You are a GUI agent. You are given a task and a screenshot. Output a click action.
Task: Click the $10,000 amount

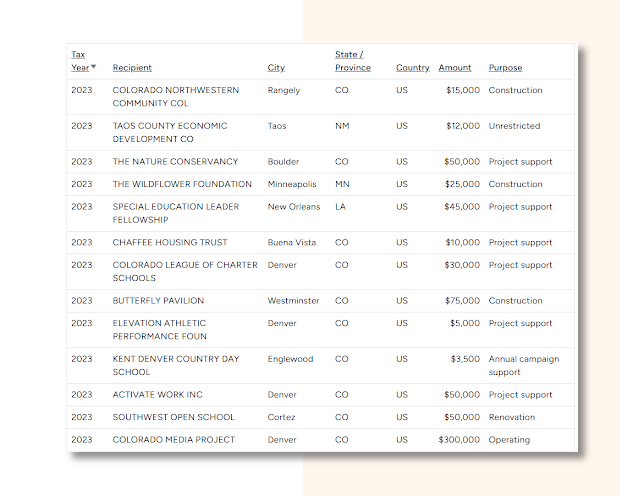[463, 242]
